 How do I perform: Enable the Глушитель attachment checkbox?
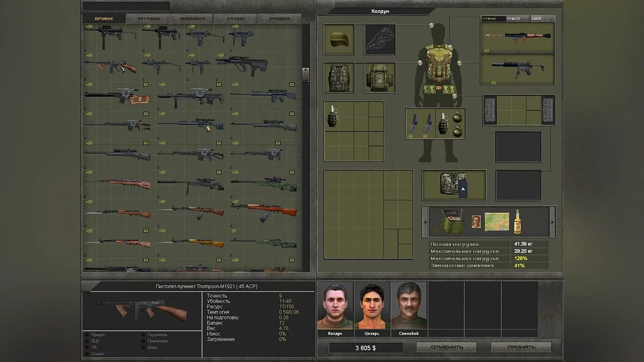[143, 335]
